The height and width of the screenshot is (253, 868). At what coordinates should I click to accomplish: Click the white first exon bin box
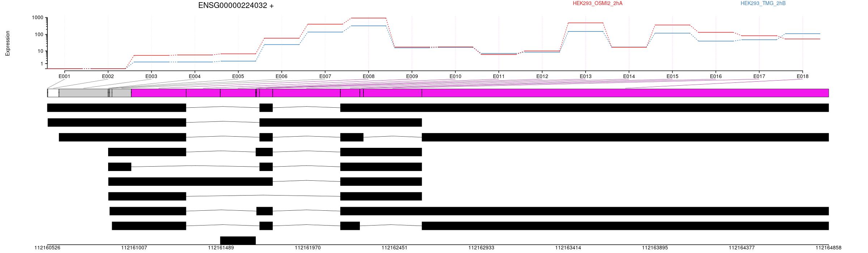tap(53, 93)
